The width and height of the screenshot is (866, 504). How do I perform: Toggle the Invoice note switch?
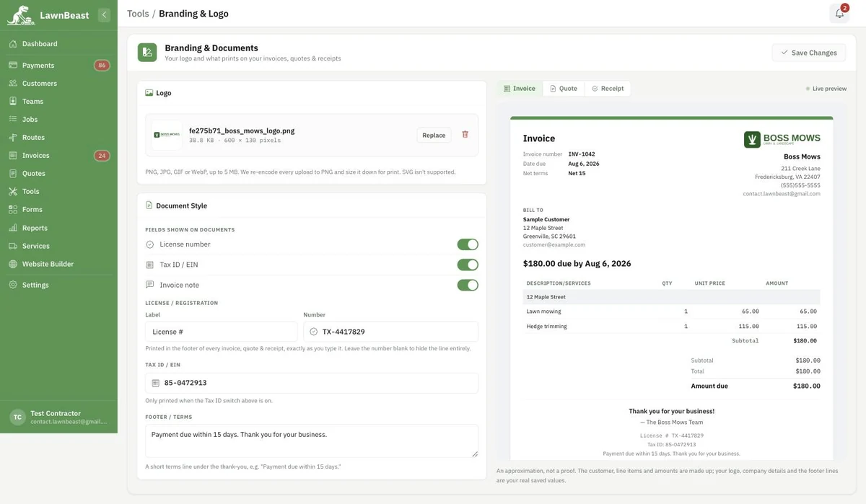pos(468,285)
